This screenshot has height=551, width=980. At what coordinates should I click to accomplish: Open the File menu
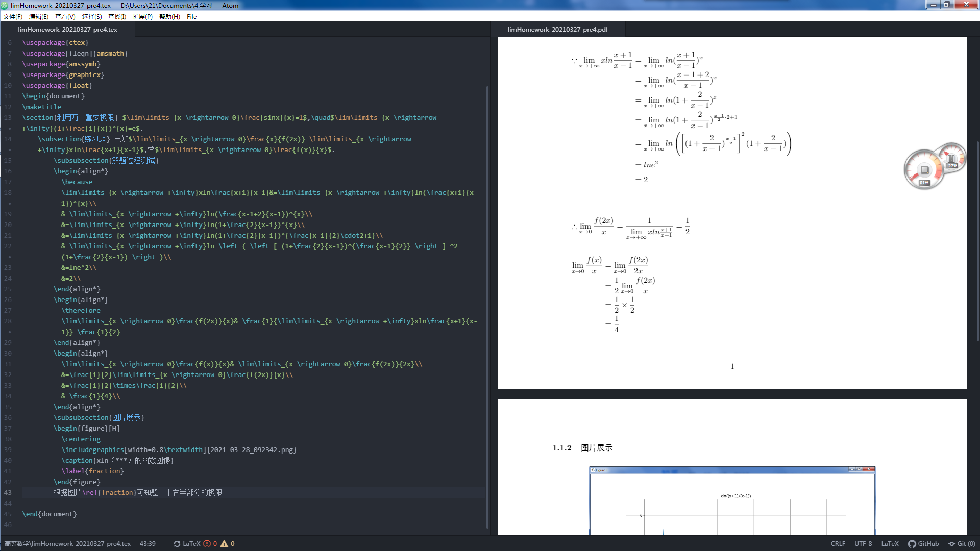[192, 17]
